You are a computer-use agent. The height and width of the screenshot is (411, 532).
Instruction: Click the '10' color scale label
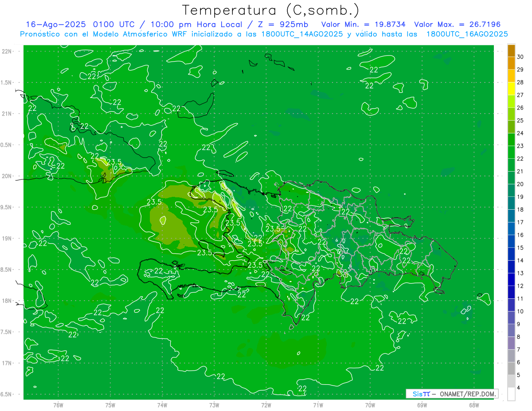click(520, 312)
